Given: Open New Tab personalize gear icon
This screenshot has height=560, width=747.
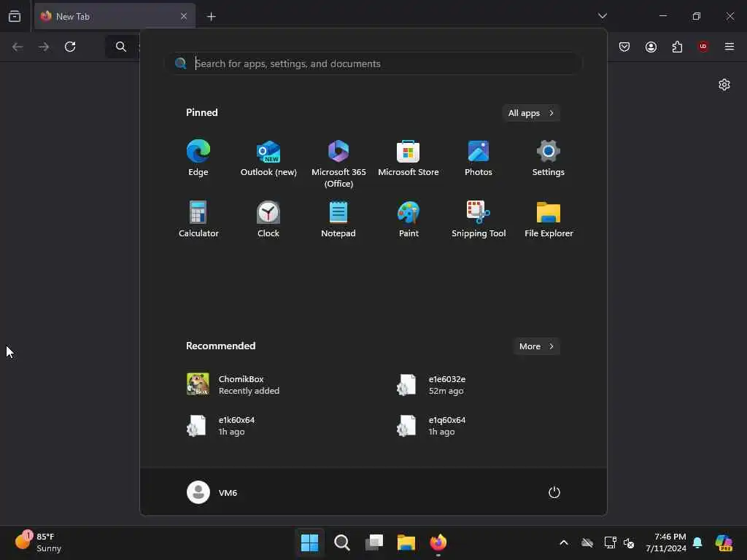Looking at the screenshot, I should pos(724,85).
